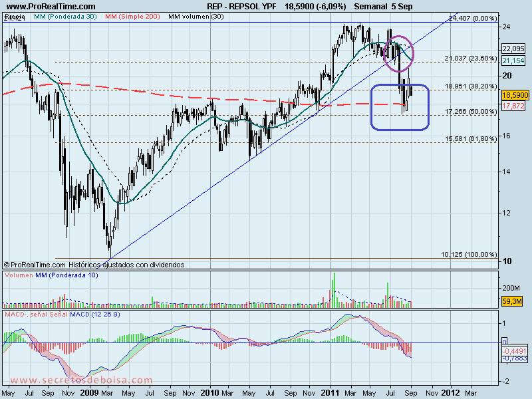Select the 2010 year label on time axis
The image size is (532, 399).
click(x=210, y=393)
